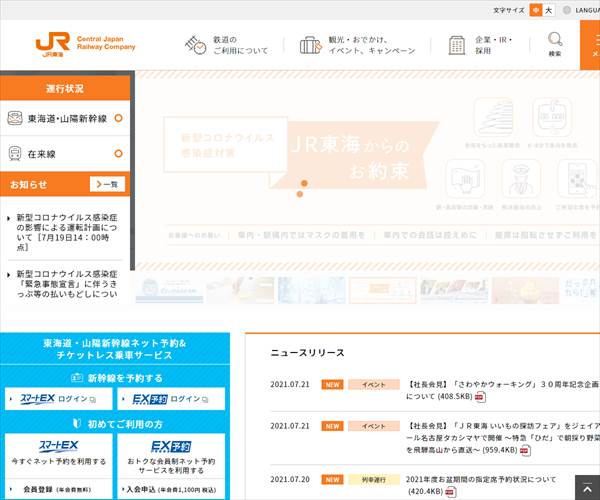The width and height of the screenshot is (600, 500).
Task: Click the back-to-top arrow button
Action: pyautogui.click(x=587, y=488)
